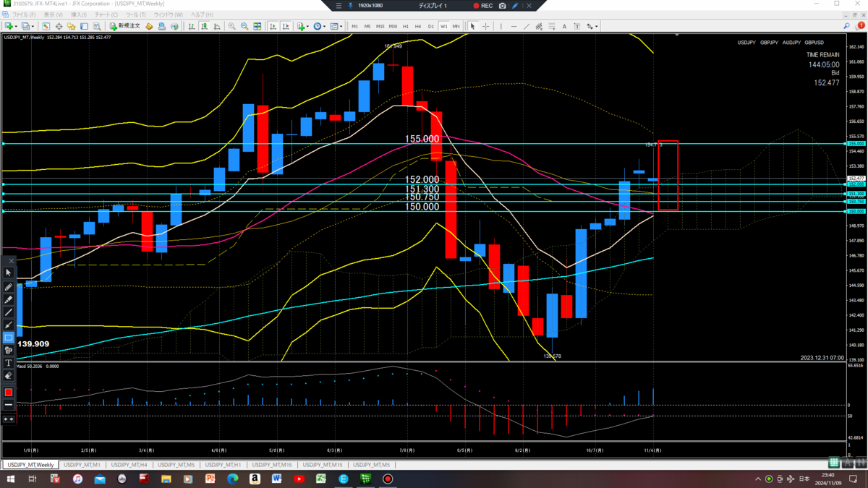This screenshot has width=868, height=488.
Task: Select the Equidistant Channel tool
Action: pos(539,26)
